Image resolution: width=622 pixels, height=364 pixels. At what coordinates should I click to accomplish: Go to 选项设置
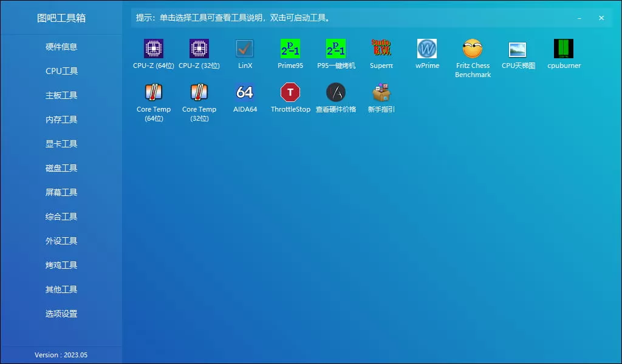click(x=61, y=314)
